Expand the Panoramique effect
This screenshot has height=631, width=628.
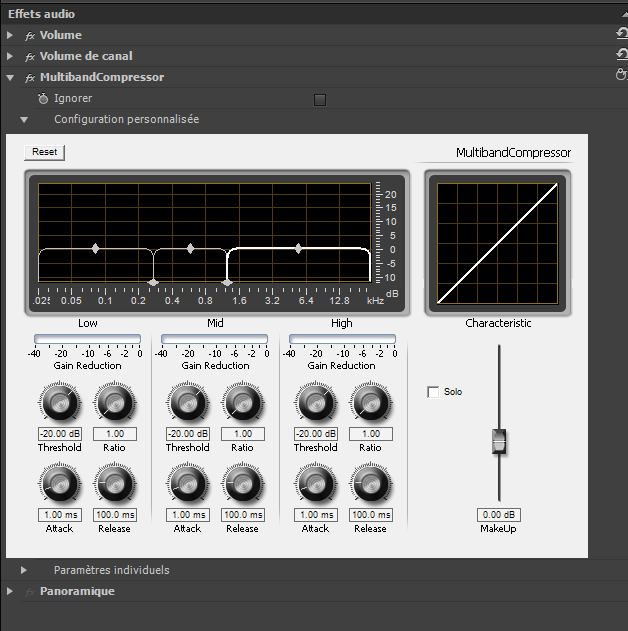(10, 591)
